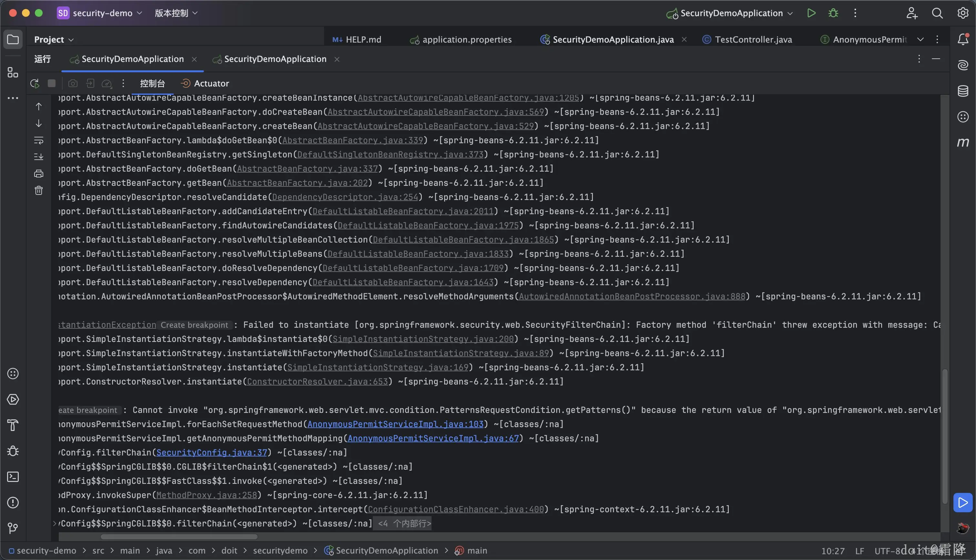Expand the 版本控制 dropdown menu
976x560 pixels.
coord(176,13)
